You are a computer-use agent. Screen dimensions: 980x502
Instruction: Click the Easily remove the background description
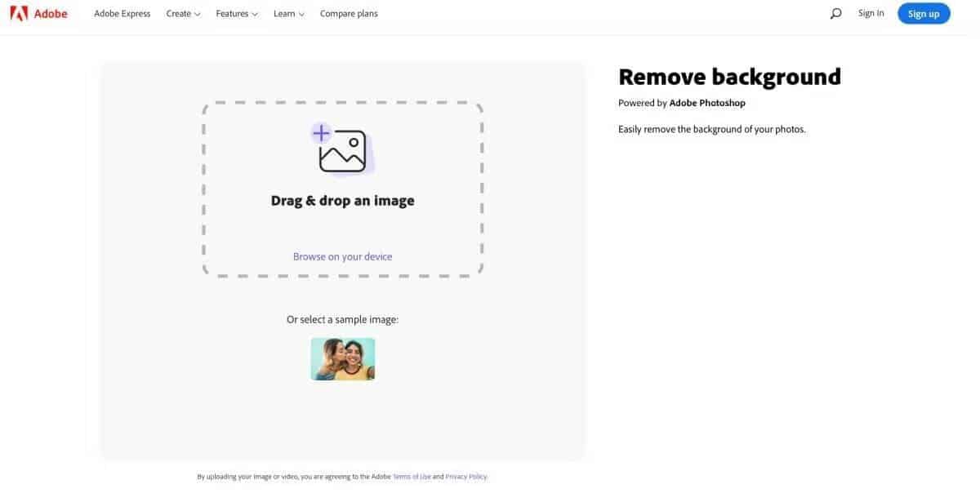712,129
